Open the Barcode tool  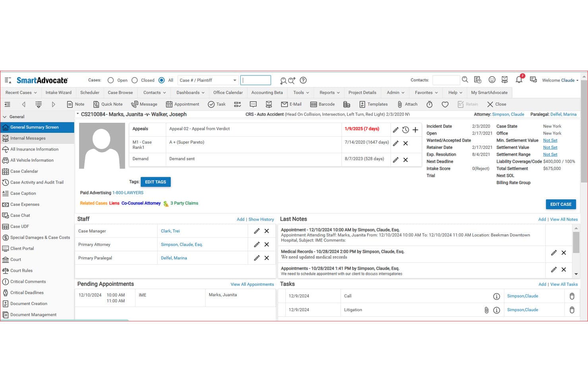coord(322,104)
